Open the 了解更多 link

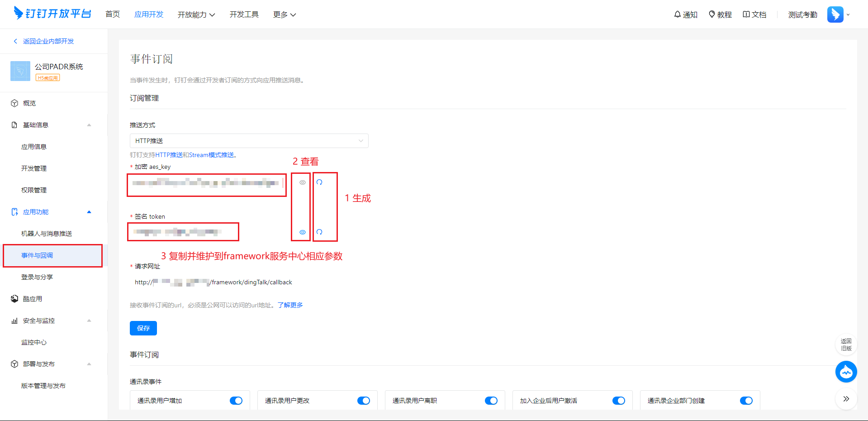pyautogui.click(x=290, y=305)
